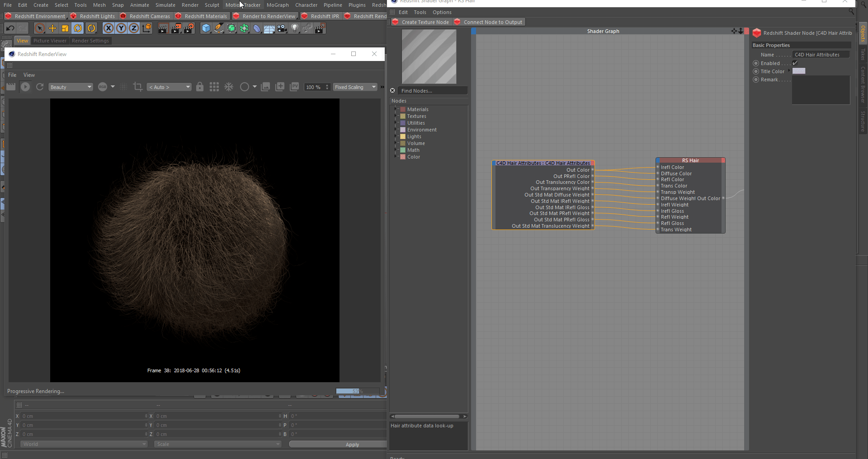Click the crop region icon in RenderView
This screenshot has height=459, width=868.
click(138, 87)
